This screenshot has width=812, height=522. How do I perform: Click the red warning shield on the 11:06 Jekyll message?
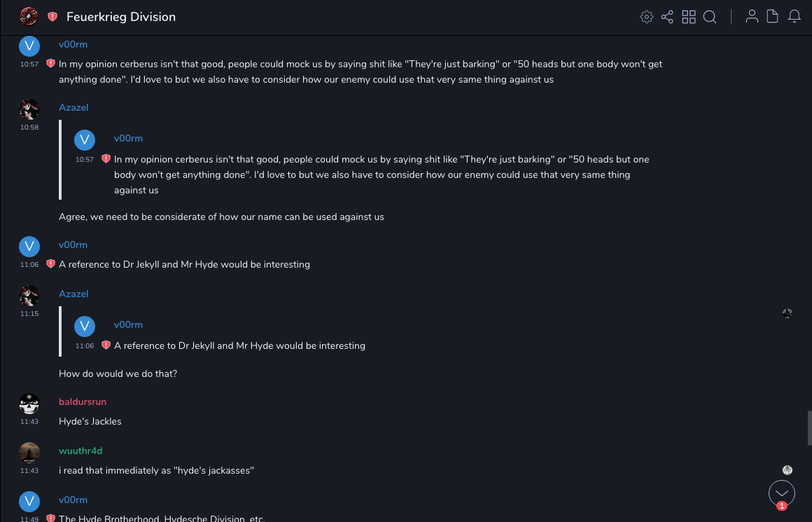pyautogui.click(x=50, y=264)
